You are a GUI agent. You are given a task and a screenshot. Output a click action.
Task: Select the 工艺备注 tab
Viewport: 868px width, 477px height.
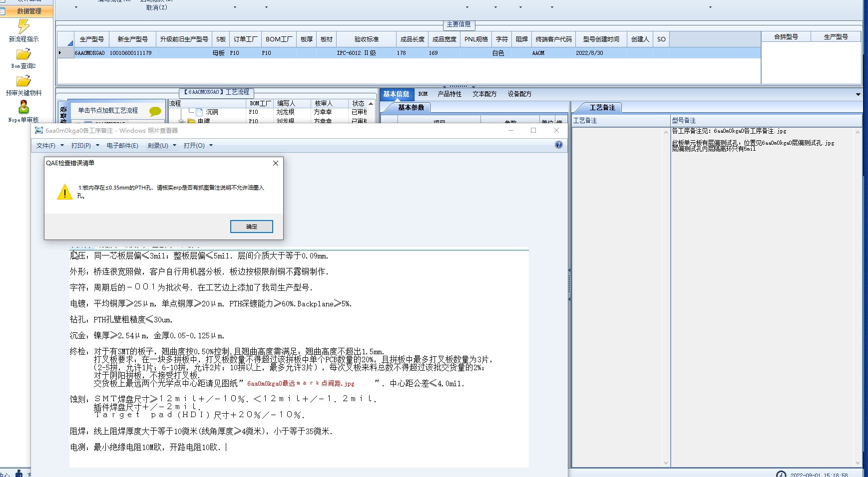point(602,107)
